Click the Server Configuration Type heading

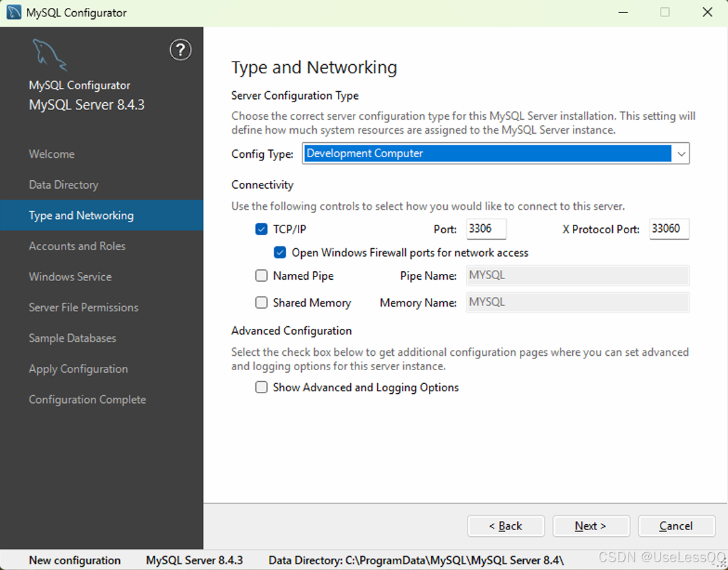295,95
